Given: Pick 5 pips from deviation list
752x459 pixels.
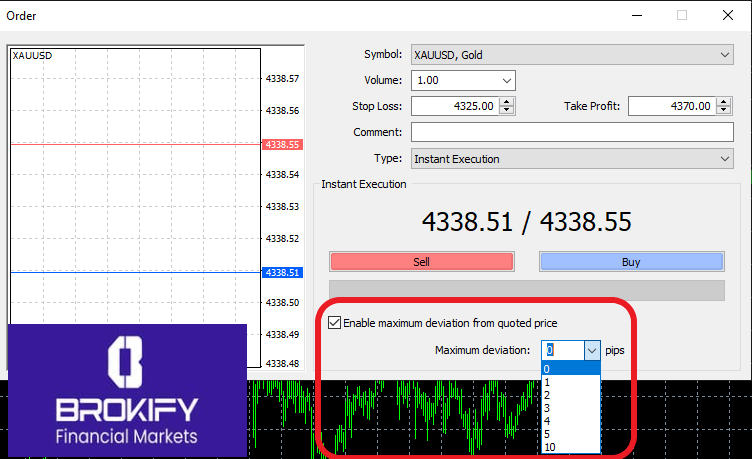Looking at the screenshot, I should pyautogui.click(x=570, y=434).
